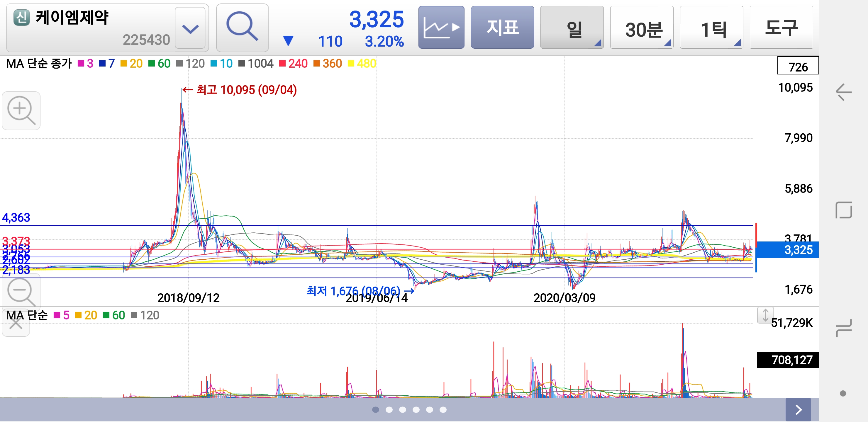Select the last page indicator dot

[x=443, y=409]
